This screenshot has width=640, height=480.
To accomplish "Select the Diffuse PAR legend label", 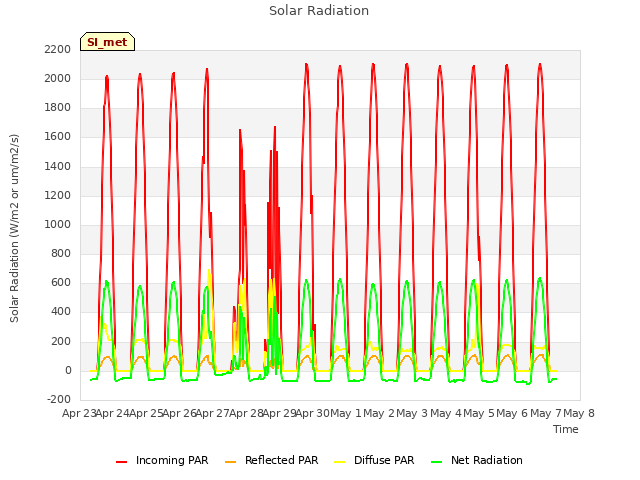I will 384,460.
